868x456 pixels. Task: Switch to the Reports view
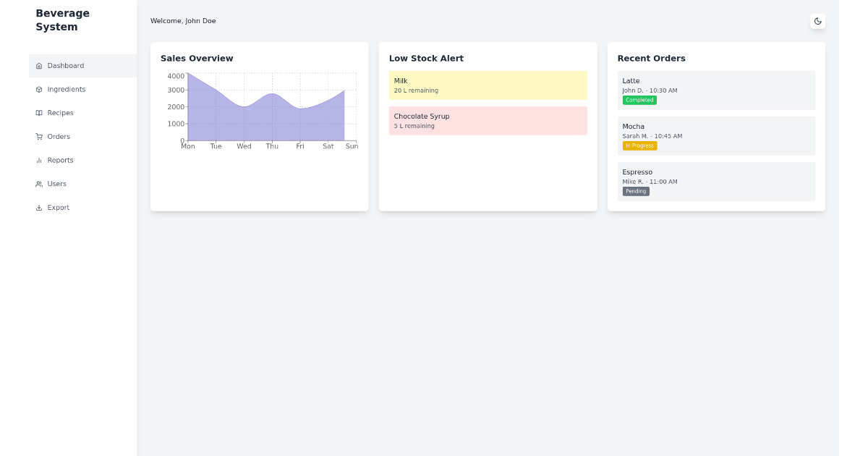(x=61, y=160)
